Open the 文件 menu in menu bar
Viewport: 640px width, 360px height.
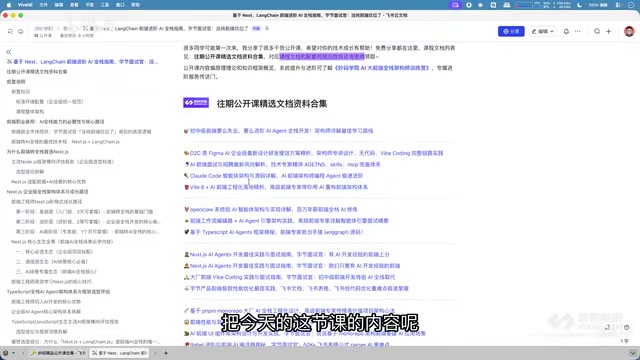[43, 5]
